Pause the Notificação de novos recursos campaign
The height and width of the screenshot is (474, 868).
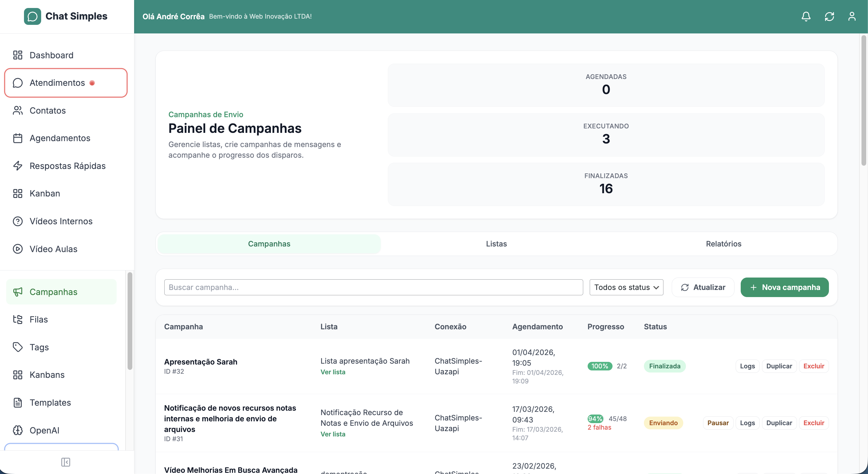point(718,423)
